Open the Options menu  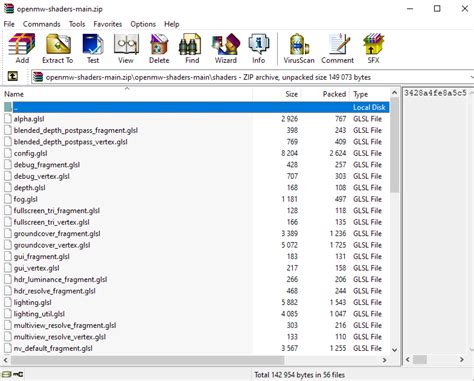point(143,24)
